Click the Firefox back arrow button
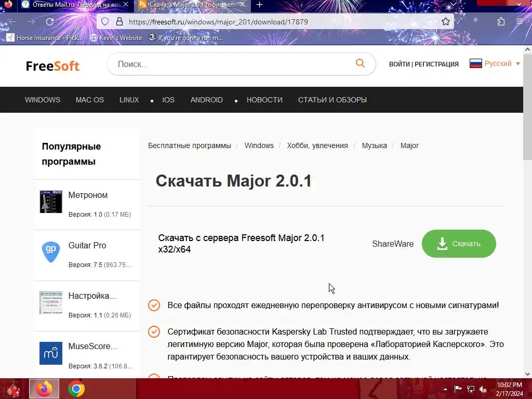 pos(12,22)
